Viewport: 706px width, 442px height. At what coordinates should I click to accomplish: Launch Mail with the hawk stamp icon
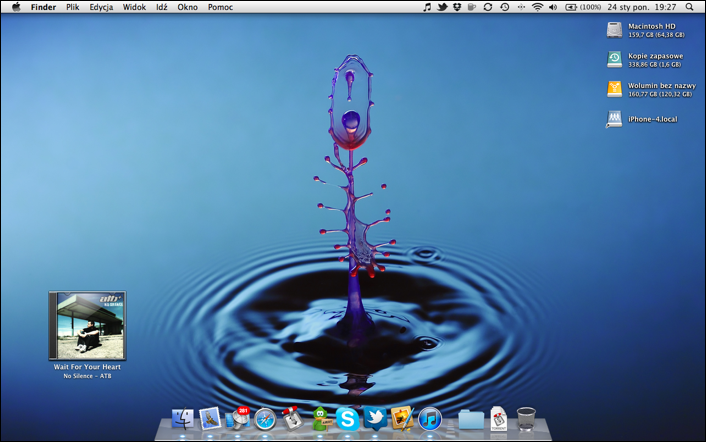[210, 419]
